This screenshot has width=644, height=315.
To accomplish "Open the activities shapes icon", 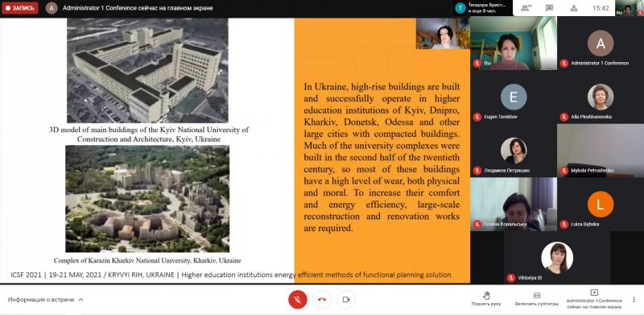I will 574,8.
